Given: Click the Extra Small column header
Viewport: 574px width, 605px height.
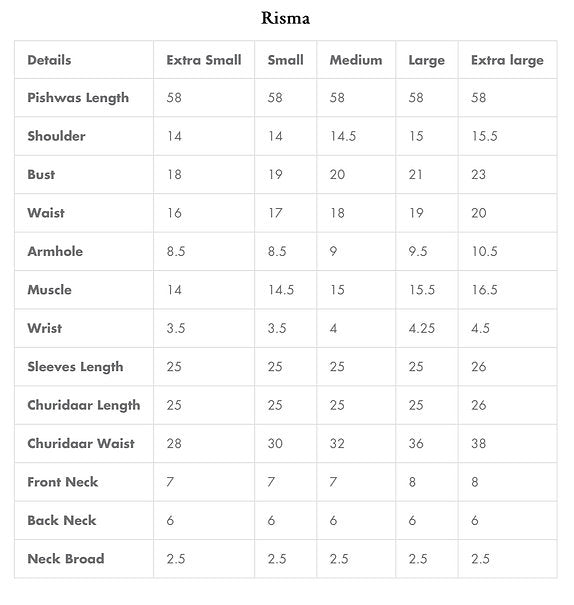Looking at the screenshot, I should pos(204,60).
